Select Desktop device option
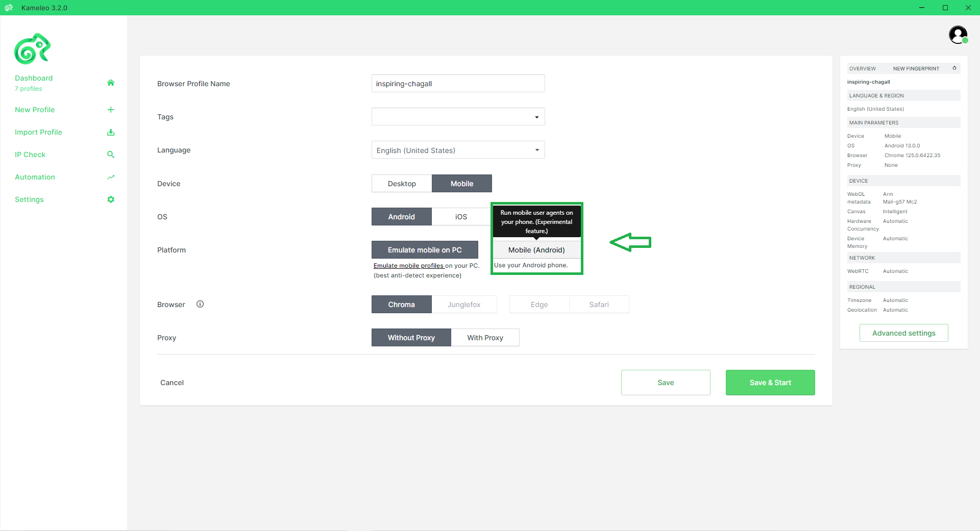This screenshot has width=980, height=531. pos(402,184)
